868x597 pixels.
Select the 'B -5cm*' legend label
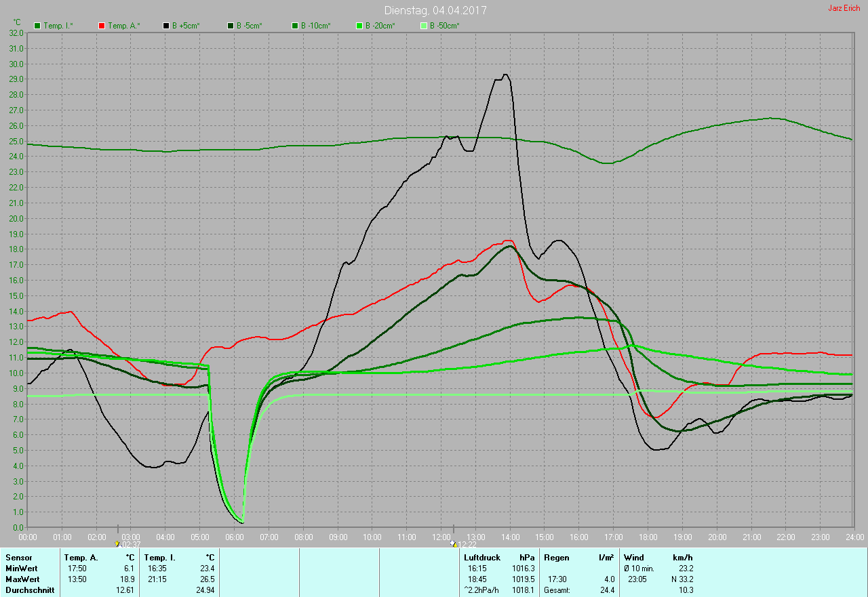(x=250, y=26)
